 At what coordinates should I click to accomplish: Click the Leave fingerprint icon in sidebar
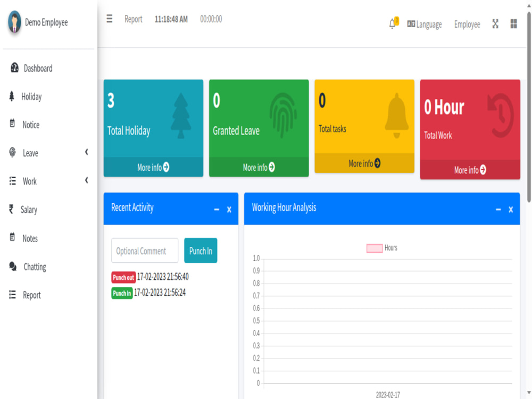pos(13,153)
